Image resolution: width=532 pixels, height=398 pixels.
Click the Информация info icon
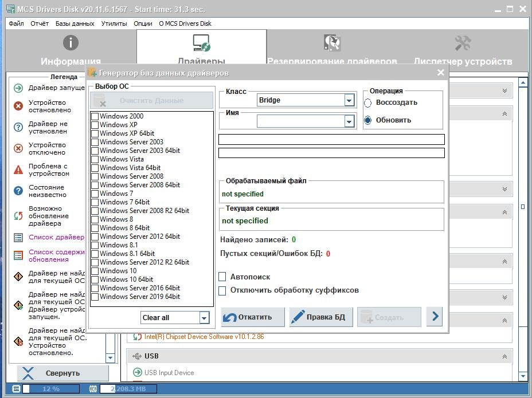[71, 43]
